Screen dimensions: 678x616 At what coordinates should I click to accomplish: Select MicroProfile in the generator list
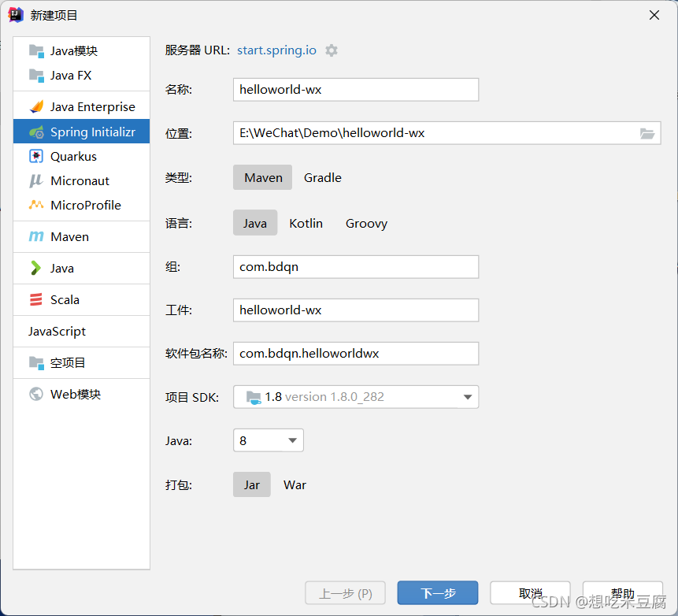tap(82, 205)
